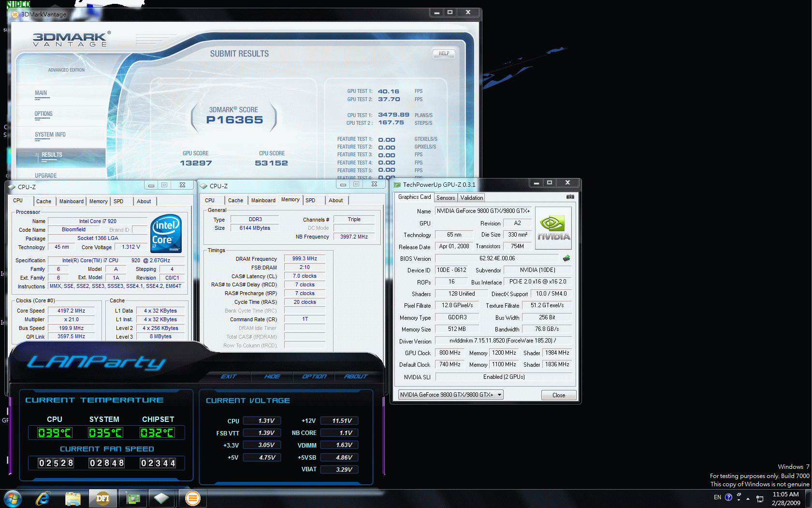Click the 3DMarkVantage title bar icon
Image resolution: width=812 pixels, height=508 pixels.
pos(14,14)
